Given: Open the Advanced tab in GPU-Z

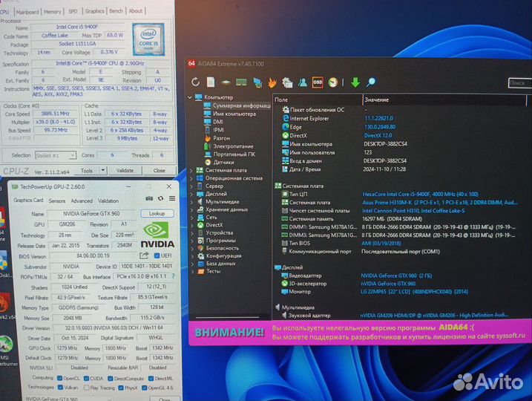Looking at the screenshot, I should click(x=82, y=201).
